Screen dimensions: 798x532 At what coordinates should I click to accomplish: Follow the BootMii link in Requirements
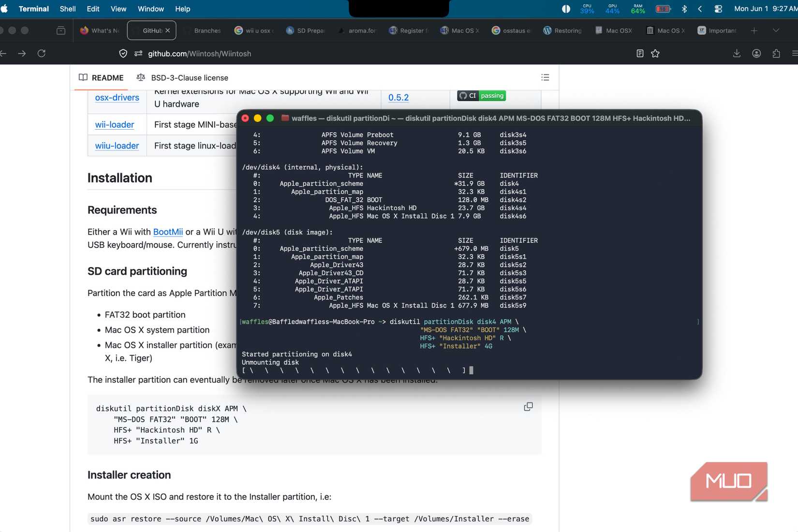point(168,232)
